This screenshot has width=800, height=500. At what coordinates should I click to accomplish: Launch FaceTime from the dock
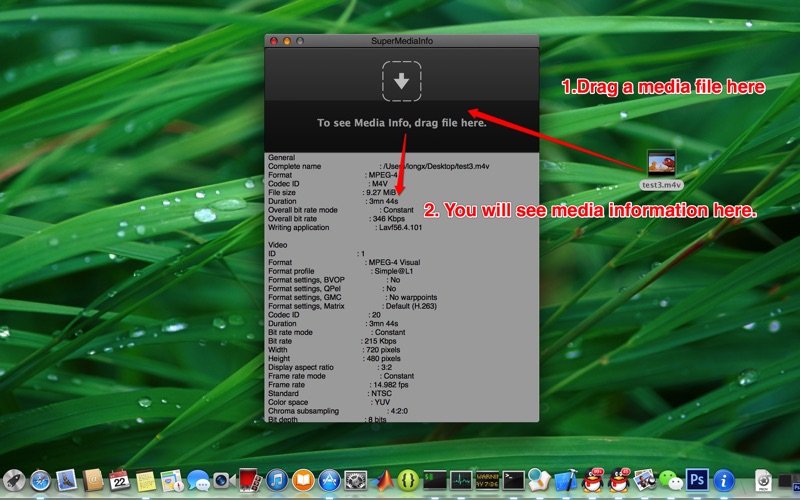point(224,481)
